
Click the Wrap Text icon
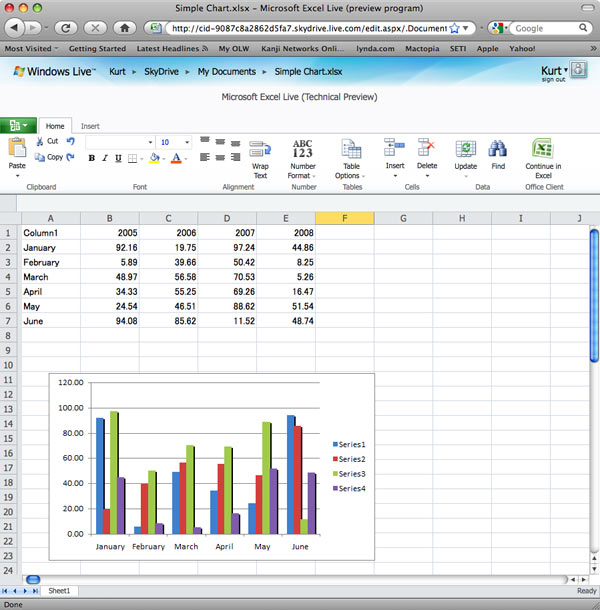[260, 149]
